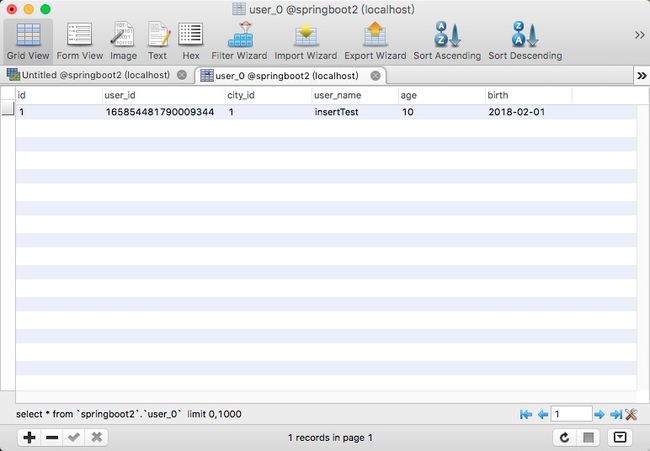This screenshot has height=451, width=650.
Task: Add a new record with plus button
Action: click(x=29, y=437)
